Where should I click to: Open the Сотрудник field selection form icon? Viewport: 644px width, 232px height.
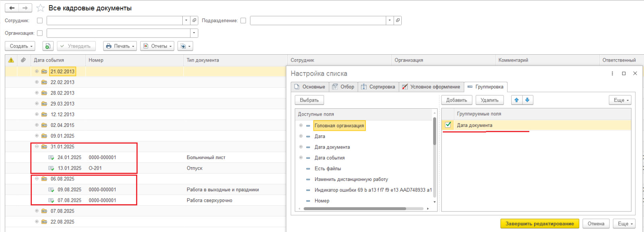coord(194,21)
